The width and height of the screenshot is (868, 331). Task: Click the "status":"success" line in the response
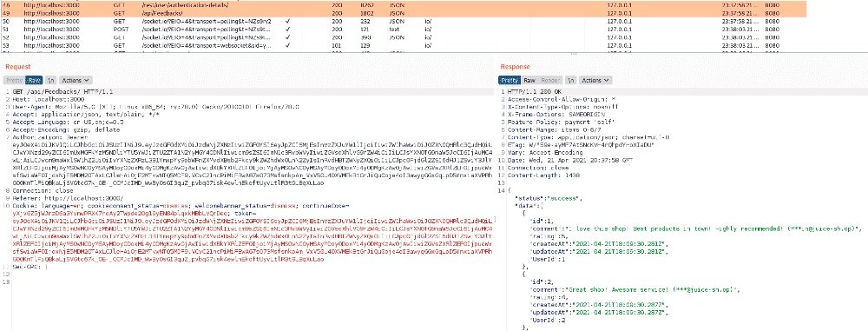coord(548,198)
